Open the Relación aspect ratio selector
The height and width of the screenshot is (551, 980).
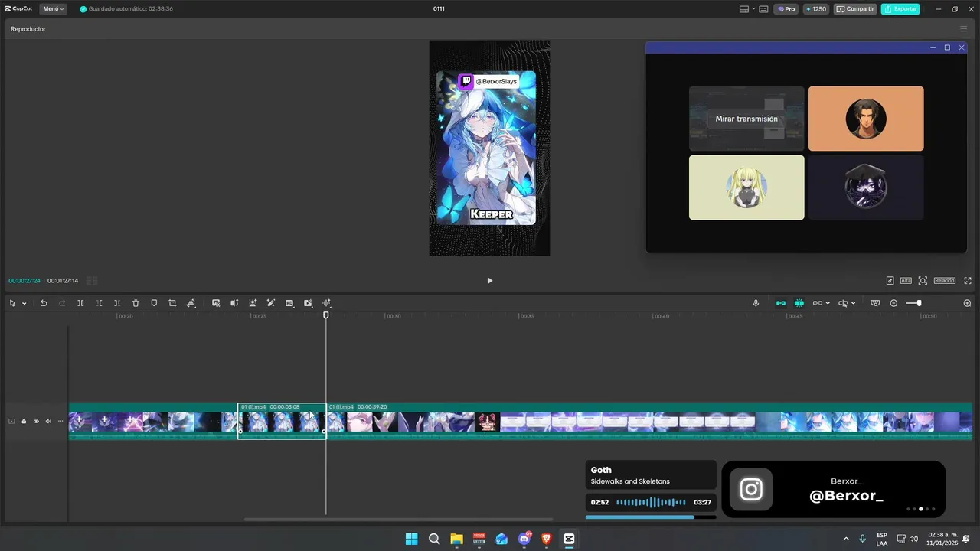(x=945, y=281)
